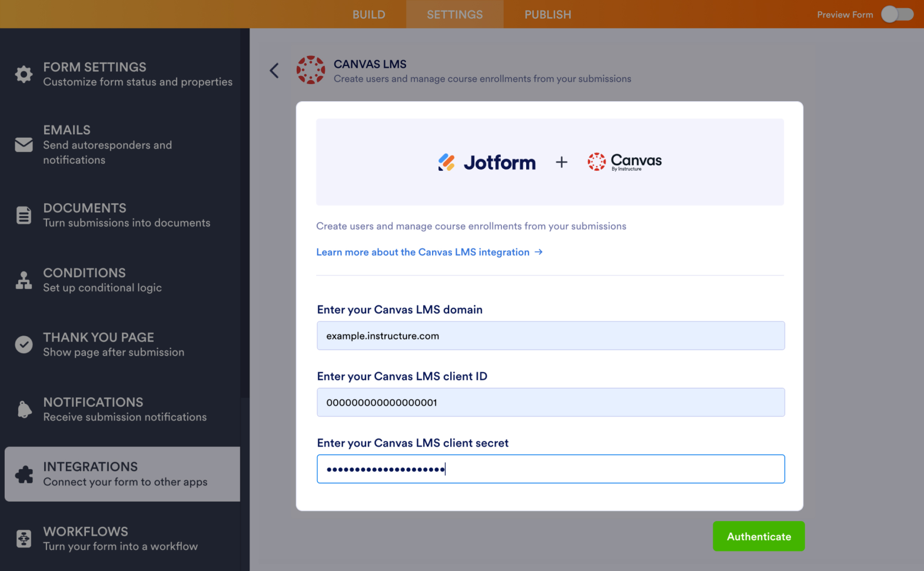Open THANK YOU PAGE section
Screen dimensions: 924x571
point(122,344)
